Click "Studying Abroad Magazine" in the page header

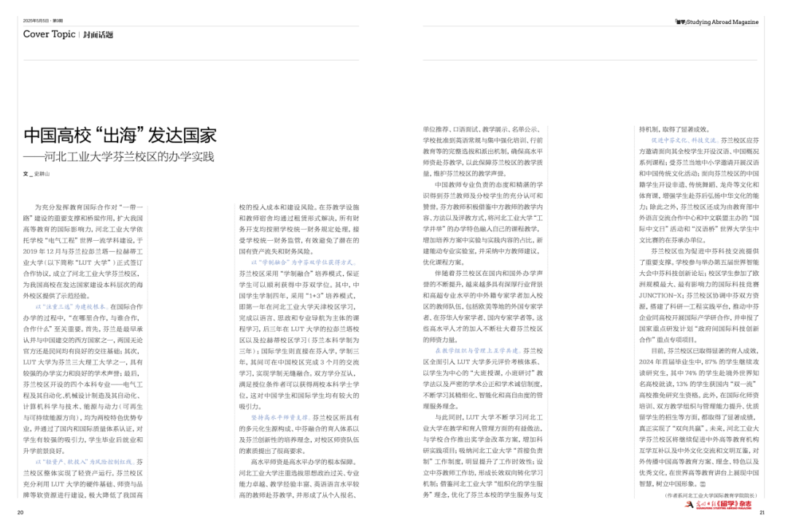click(x=722, y=22)
